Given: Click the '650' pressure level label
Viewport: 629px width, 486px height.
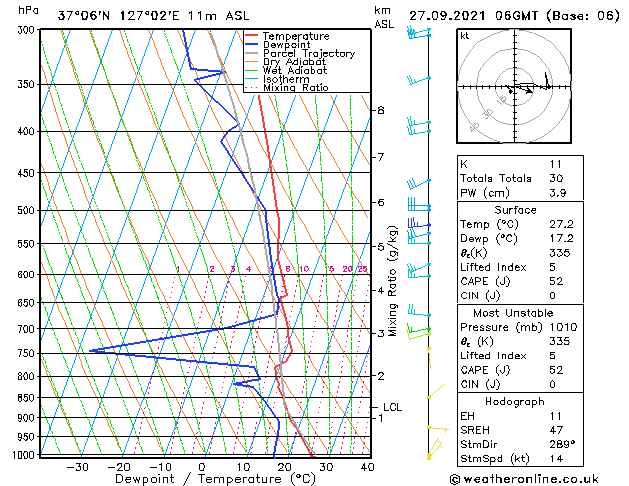Looking at the screenshot, I should (28, 303).
